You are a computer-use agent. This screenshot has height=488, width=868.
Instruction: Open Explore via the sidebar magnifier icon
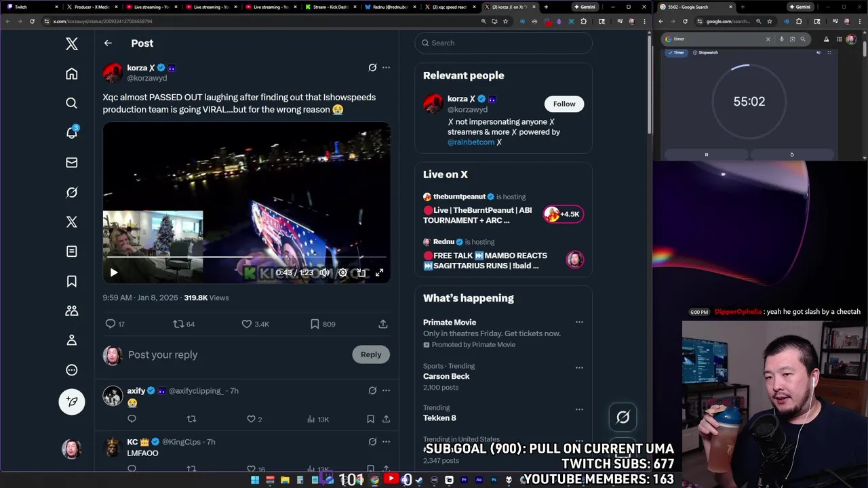(x=72, y=103)
